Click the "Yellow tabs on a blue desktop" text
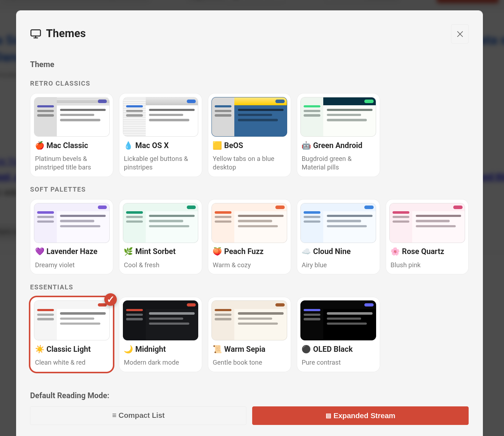This screenshot has height=436, width=504. click(x=244, y=163)
